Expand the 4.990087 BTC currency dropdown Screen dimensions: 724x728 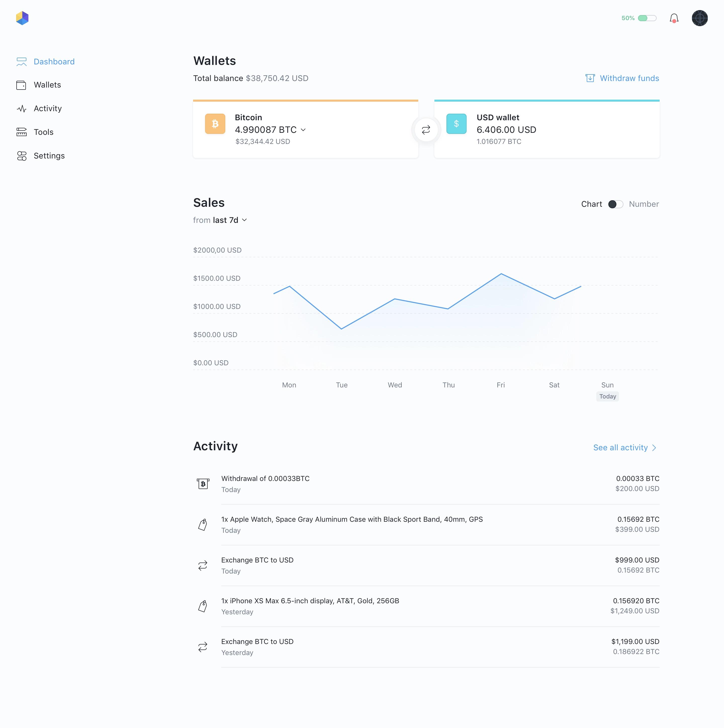click(x=303, y=130)
